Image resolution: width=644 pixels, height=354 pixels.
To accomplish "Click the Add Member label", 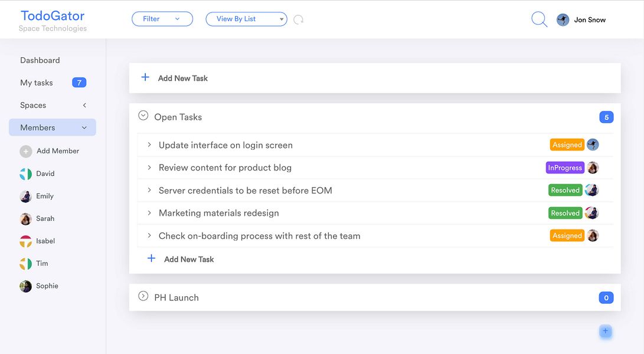I will (x=58, y=150).
